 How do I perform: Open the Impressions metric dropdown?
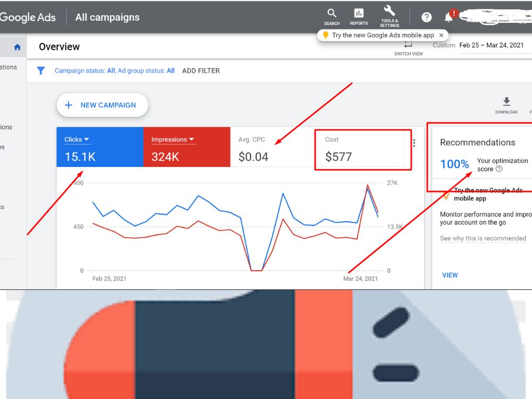coord(173,139)
